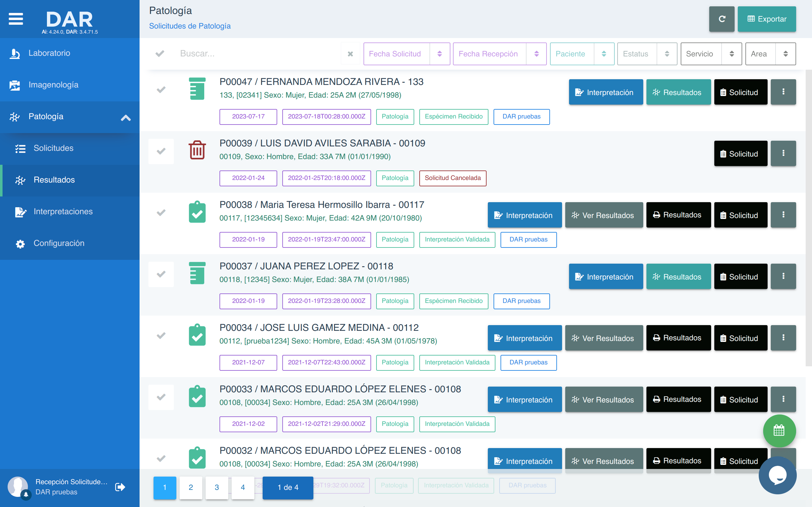Select the P00037 JUANA PEREZ LOPEZ checkbox
Image resolution: width=812 pixels, height=507 pixels.
pos(161,274)
